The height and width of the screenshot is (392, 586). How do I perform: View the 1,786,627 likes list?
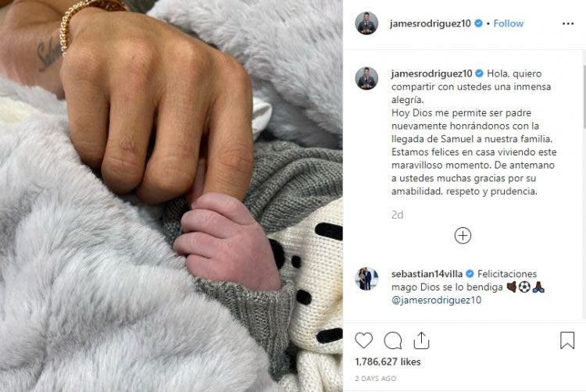click(x=388, y=362)
